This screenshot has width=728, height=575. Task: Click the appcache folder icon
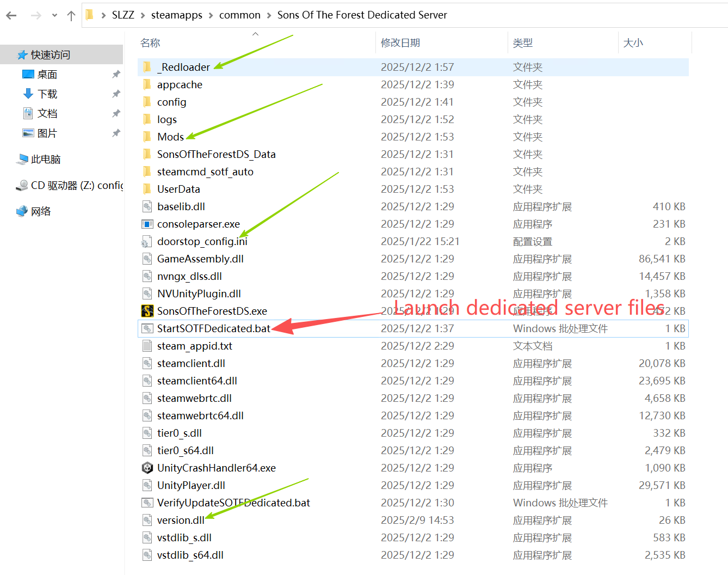pos(147,84)
